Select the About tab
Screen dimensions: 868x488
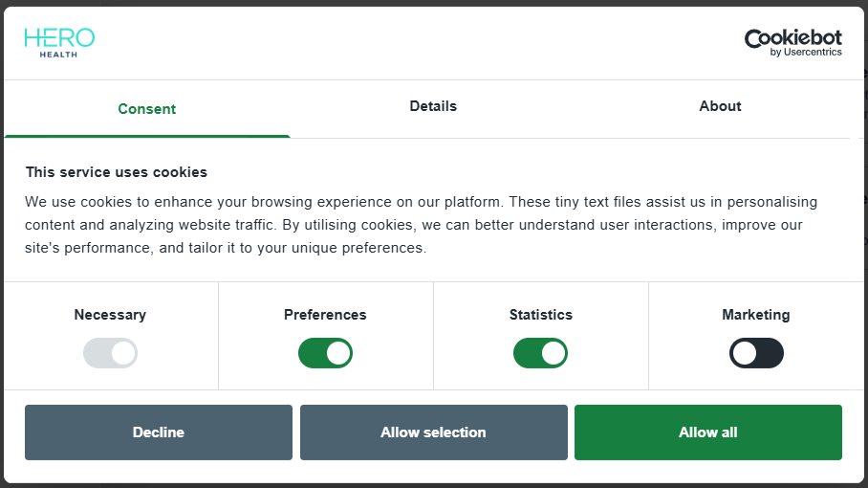coord(720,106)
